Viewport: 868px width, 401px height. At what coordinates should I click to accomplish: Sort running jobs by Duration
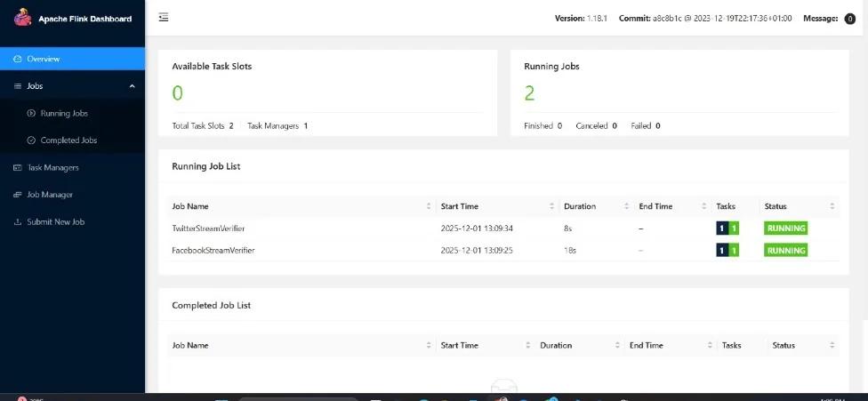click(x=626, y=206)
